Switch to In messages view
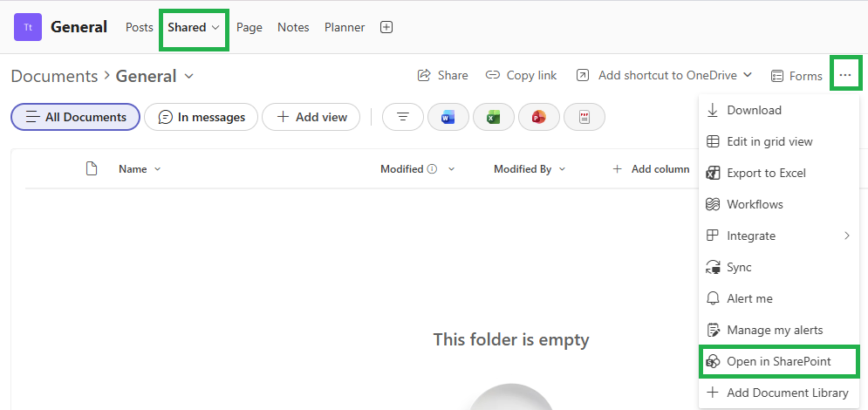The image size is (868, 410). click(x=201, y=117)
